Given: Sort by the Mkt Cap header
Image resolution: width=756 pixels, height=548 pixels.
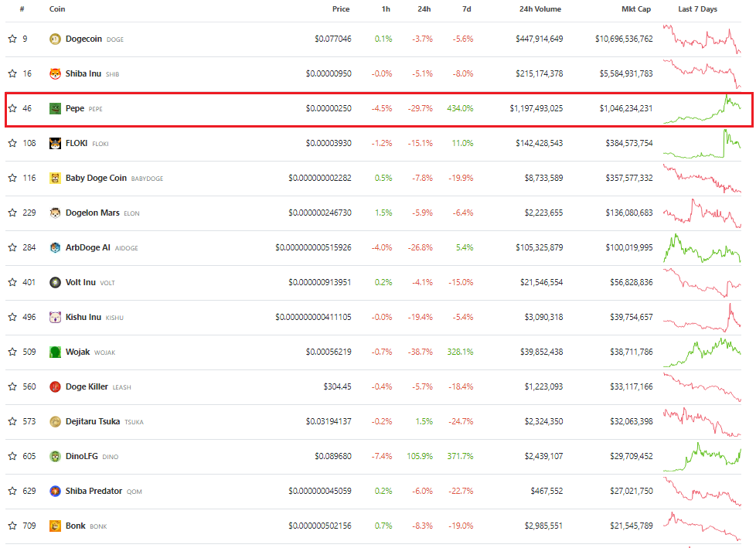Looking at the screenshot, I should 636,9.
